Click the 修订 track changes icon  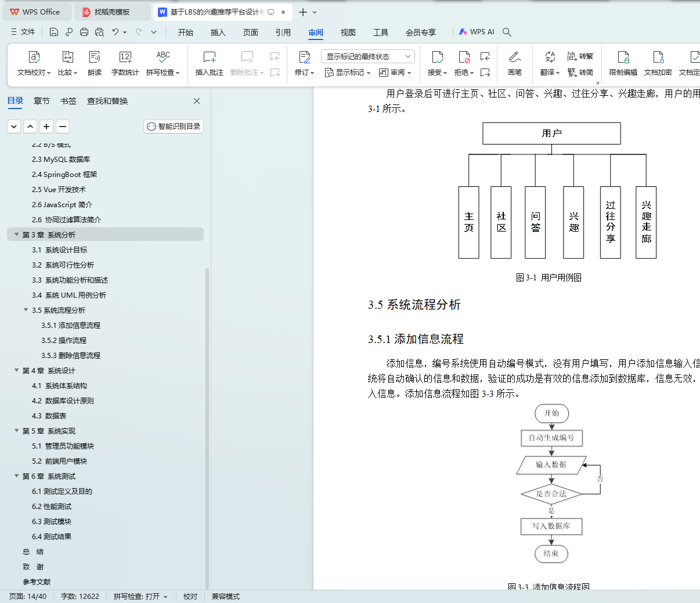[305, 57]
